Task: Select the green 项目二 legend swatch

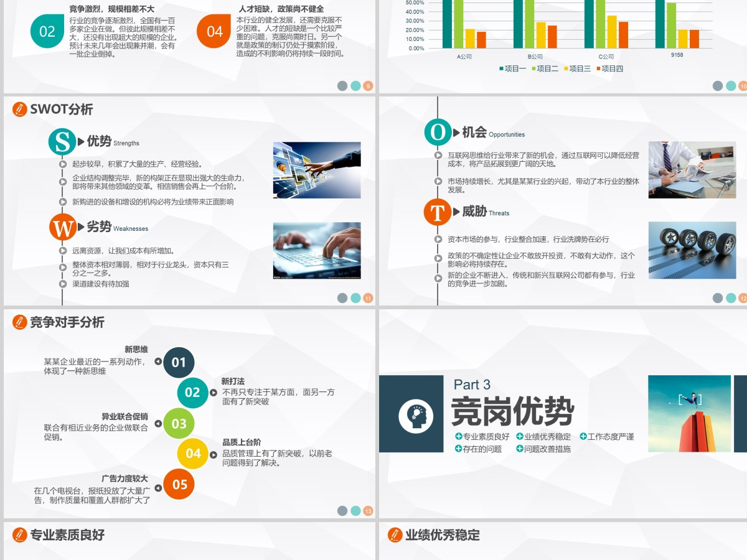Action: pos(533,68)
